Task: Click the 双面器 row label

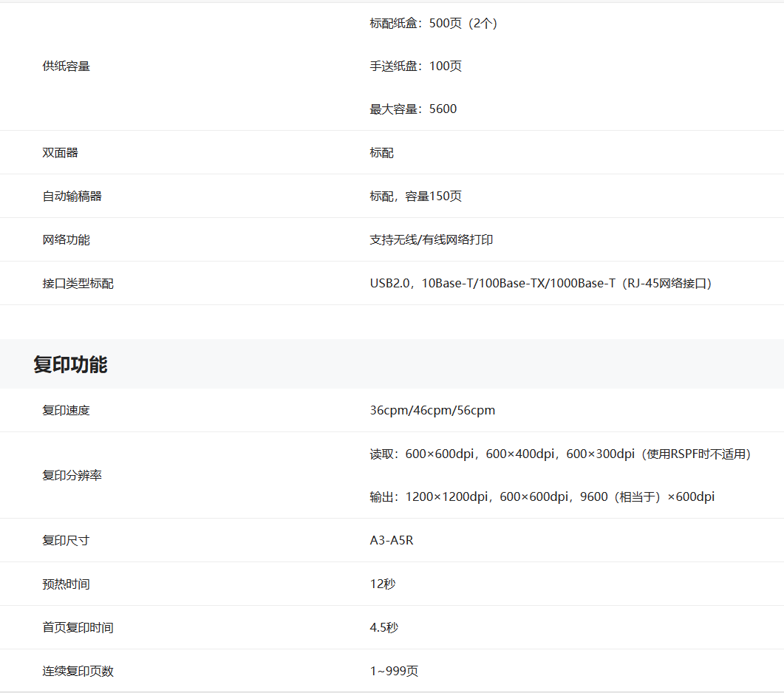Action: click(x=61, y=153)
